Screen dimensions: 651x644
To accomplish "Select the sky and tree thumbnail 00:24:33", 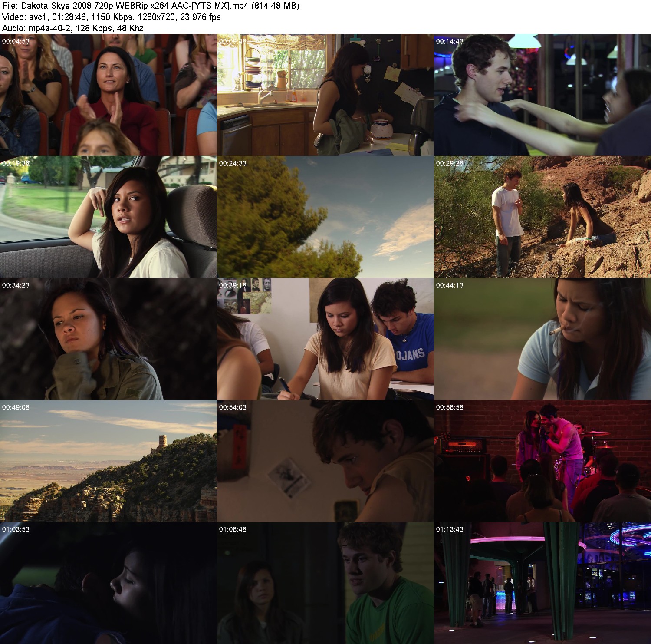I will pos(325,217).
